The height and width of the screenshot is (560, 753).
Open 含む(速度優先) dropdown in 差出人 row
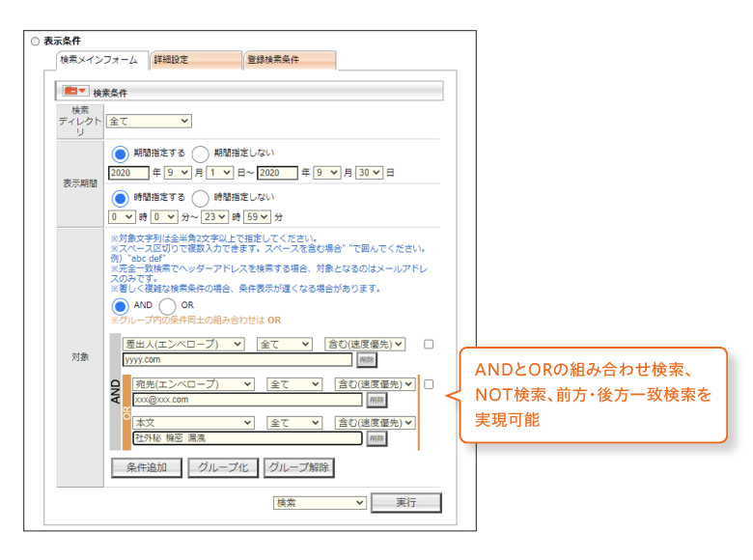(365, 345)
